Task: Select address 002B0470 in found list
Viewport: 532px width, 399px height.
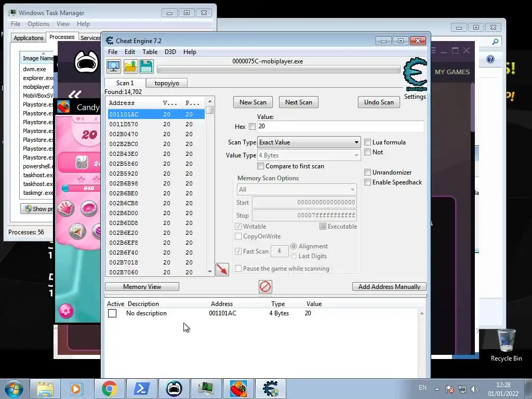Action: 156,134
